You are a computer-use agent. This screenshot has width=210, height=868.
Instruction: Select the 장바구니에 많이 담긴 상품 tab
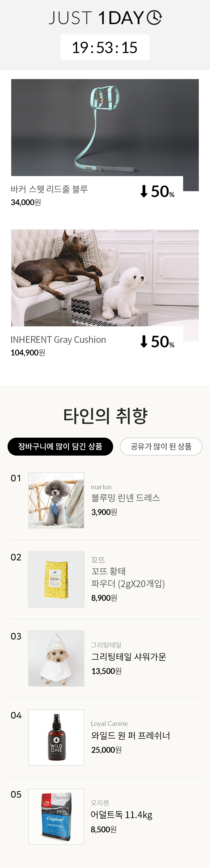[60, 446]
